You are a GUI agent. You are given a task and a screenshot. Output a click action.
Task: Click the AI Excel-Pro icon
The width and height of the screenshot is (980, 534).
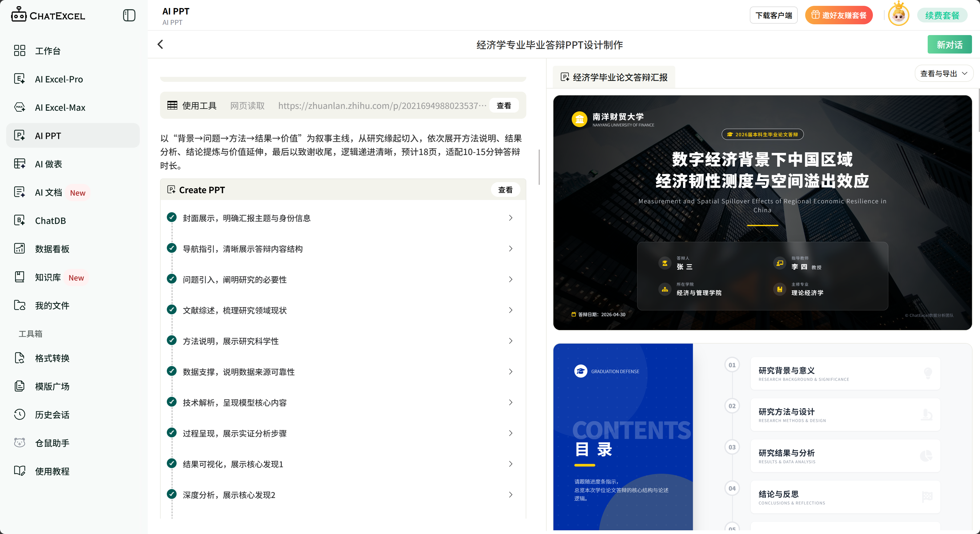(19, 79)
